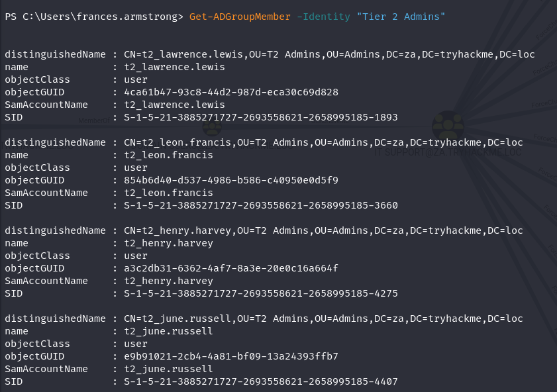Click distinguishedName value for t2_lawrence.lewis
The width and height of the screenshot is (557, 392).
(x=329, y=54)
